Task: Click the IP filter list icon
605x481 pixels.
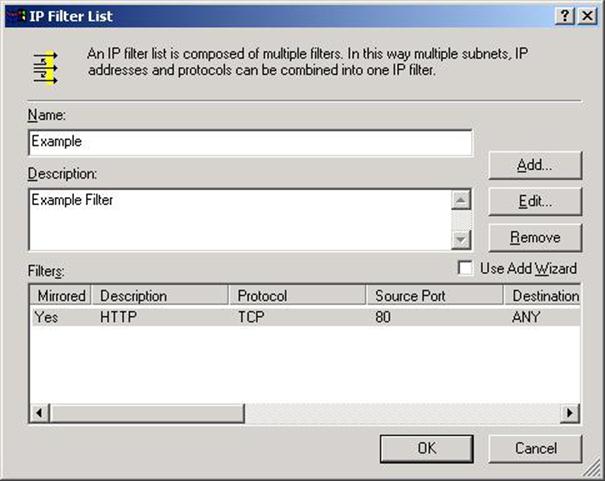Action: pos(45,67)
